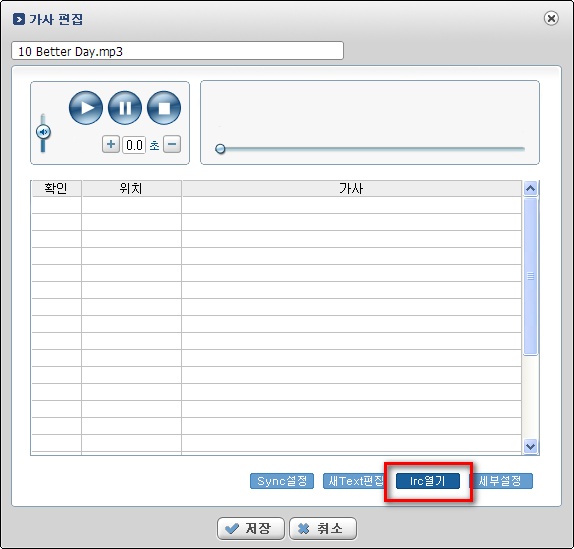Start playback with the Play button

click(86, 108)
